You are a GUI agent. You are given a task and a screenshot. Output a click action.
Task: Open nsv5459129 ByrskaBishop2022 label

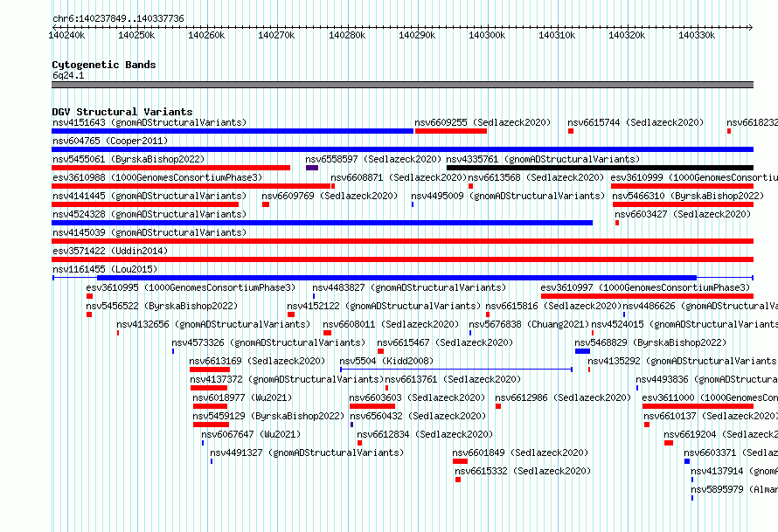click(x=269, y=416)
